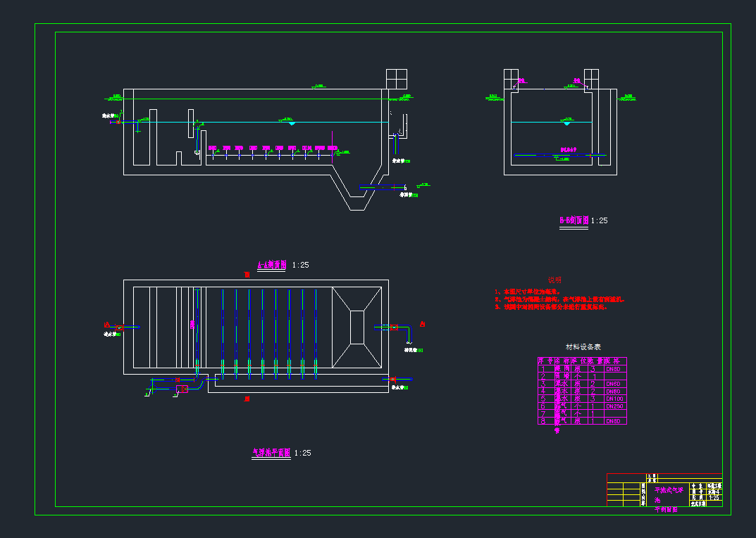This screenshot has height=538, width=756.
Task: Select the cyan water level marker in B-B section
Action: point(566,125)
